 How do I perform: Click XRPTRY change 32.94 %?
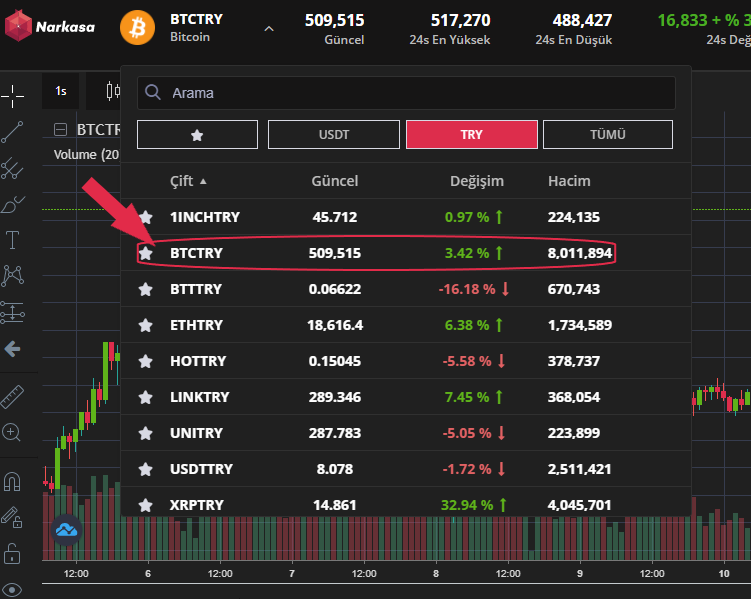467,505
